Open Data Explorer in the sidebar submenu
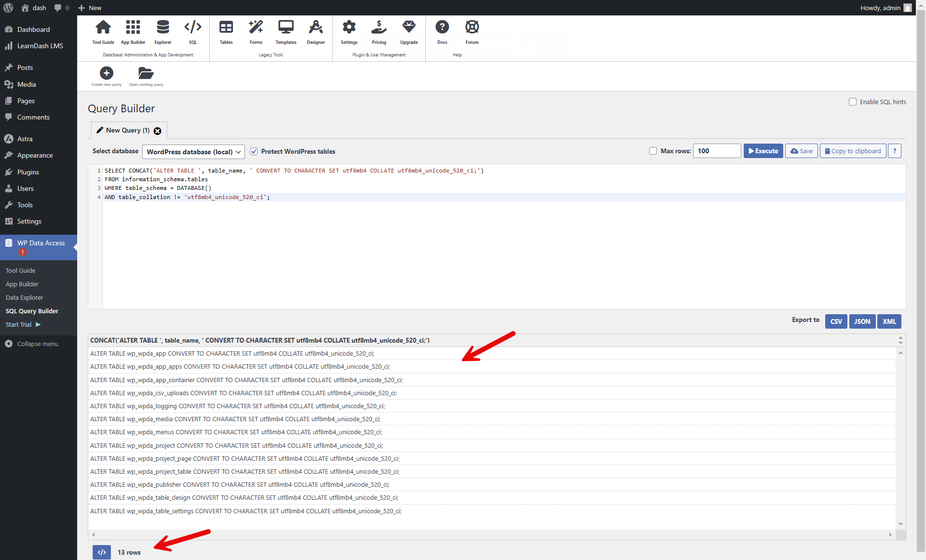This screenshot has height=560, width=926. (x=24, y=297)
